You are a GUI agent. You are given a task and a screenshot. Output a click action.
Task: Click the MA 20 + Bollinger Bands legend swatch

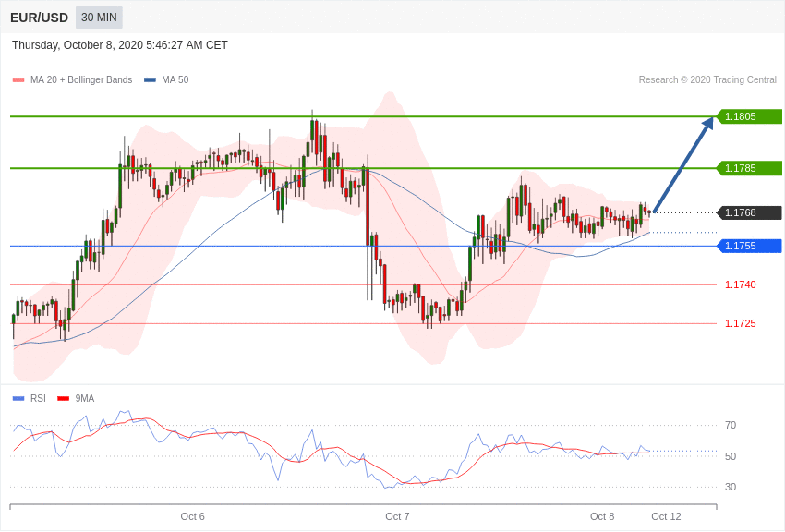tap(18, 80)
